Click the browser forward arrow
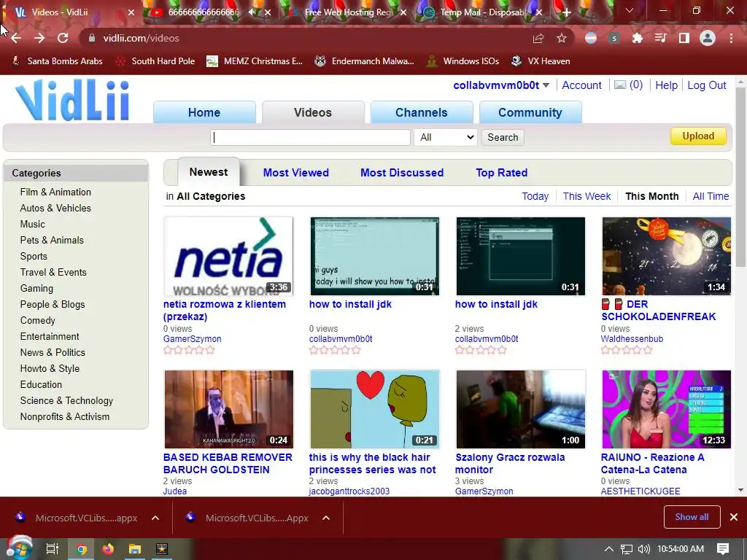Image resolution: width=747 pixels, height=560 pixels. (39, 38)
